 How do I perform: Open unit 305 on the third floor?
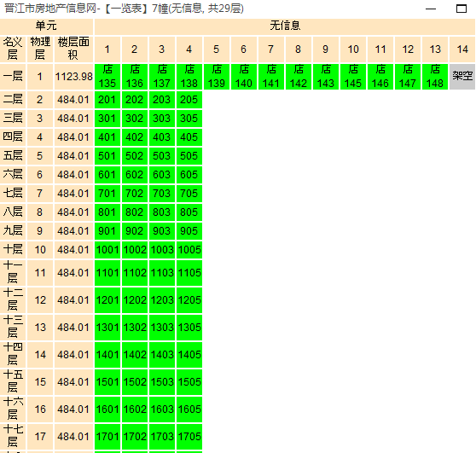(189, 119)
